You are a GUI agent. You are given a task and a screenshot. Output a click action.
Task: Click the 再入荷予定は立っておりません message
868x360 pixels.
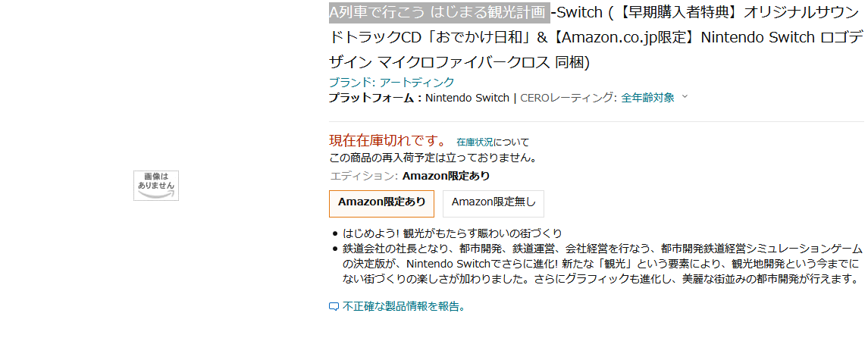click(x=434, y=158)
